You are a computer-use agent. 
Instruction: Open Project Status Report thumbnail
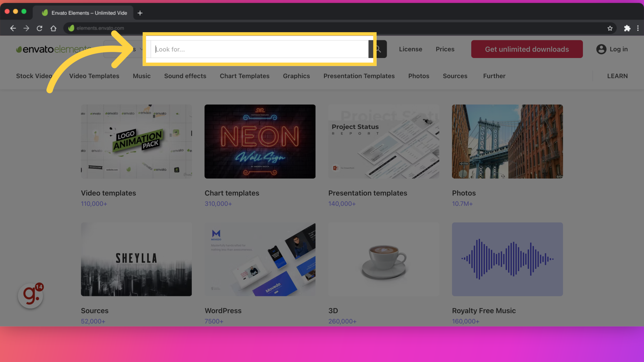384,141
